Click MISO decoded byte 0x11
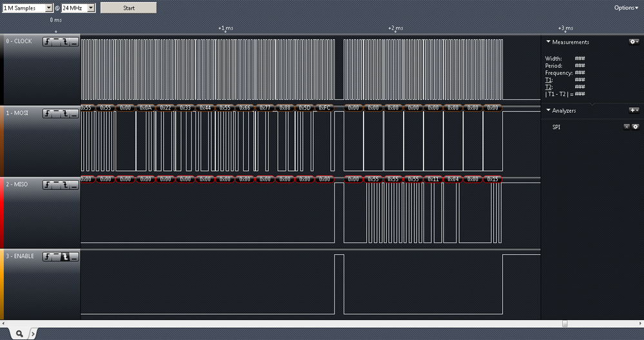The width and height of the screenshot is (644, 340). 433,179
